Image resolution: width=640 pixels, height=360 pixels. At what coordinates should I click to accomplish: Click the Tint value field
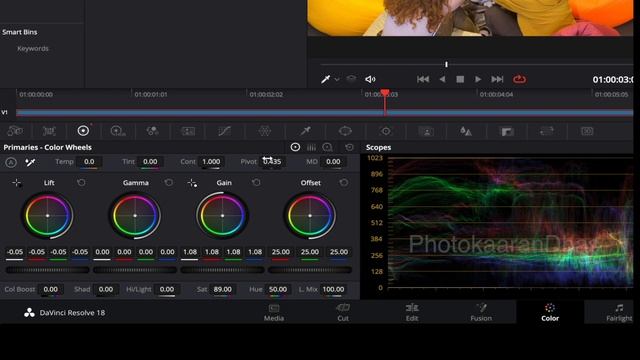(150, 162)
